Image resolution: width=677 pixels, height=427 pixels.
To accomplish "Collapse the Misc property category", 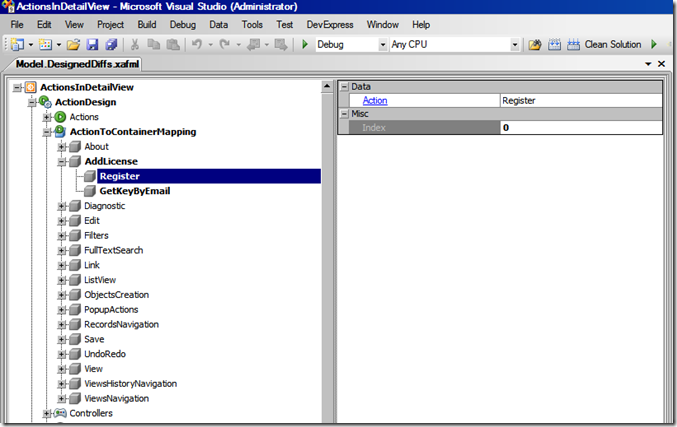I will point(345,114).
